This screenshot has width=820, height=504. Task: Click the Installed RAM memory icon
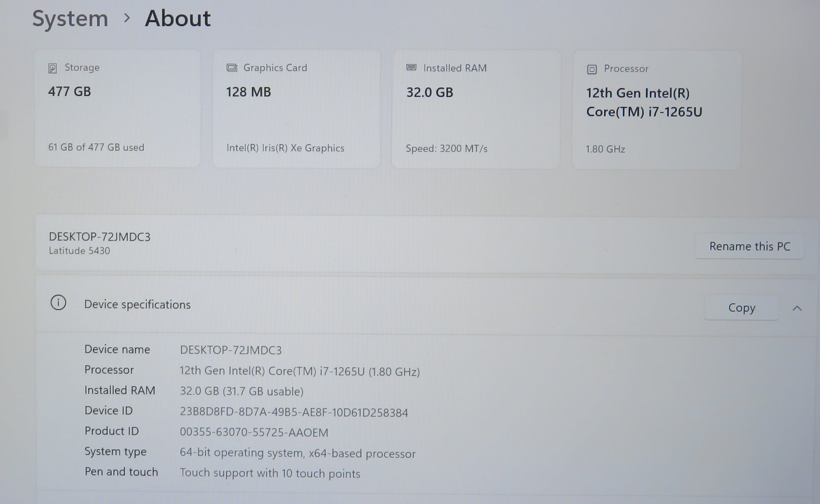click(x=411, y=67)
